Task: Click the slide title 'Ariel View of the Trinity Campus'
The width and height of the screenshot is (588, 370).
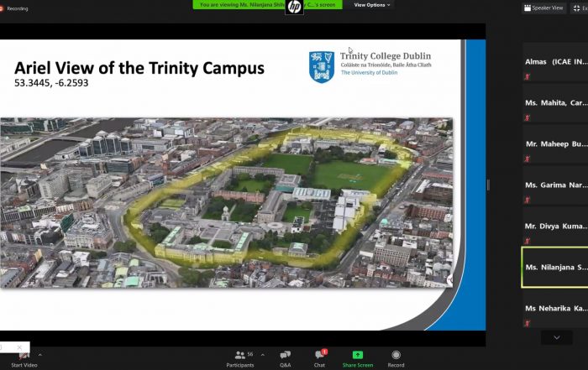Action: coord(139,68)
